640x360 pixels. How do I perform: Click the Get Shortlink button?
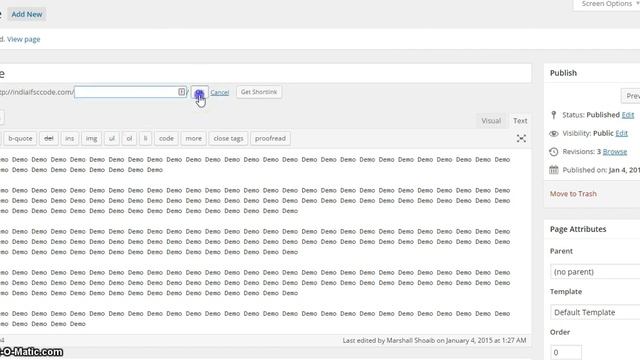[x=259, y=92]
